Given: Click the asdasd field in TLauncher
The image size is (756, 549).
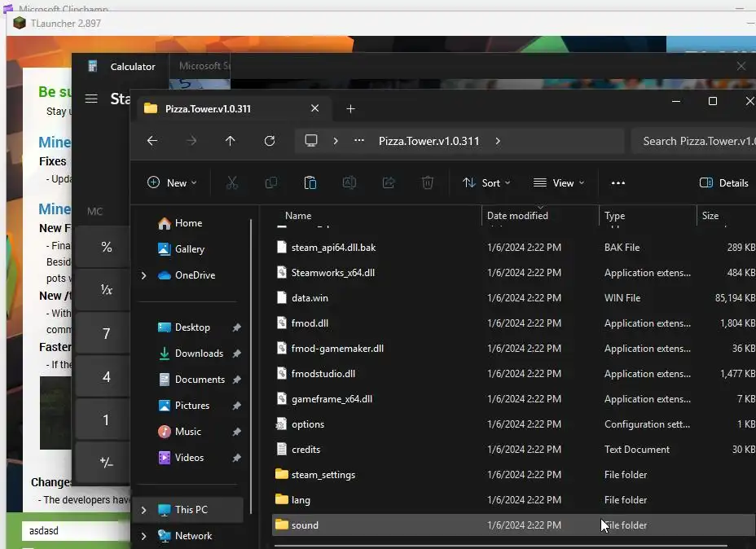Looking at the screenshot, I should coord(75,531).
